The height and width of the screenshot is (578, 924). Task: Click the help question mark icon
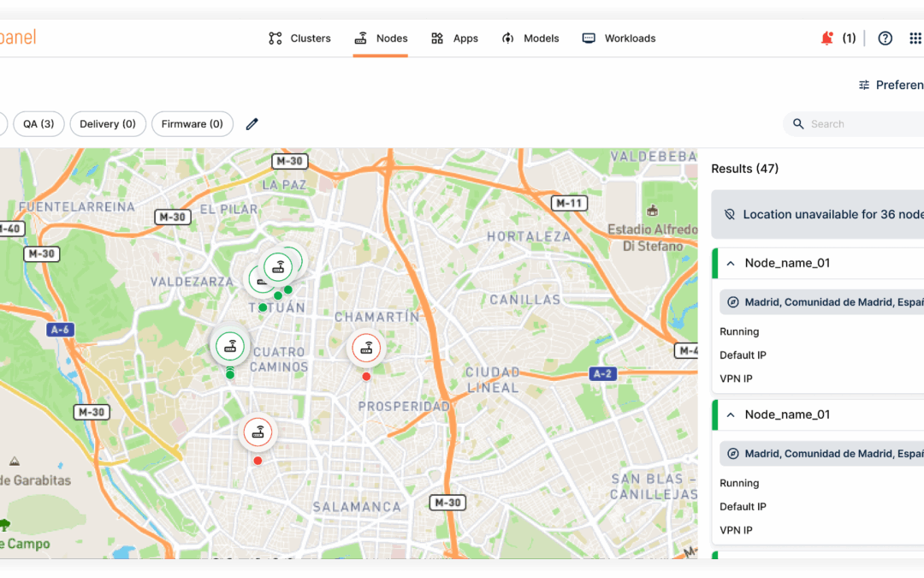(885, 38)
